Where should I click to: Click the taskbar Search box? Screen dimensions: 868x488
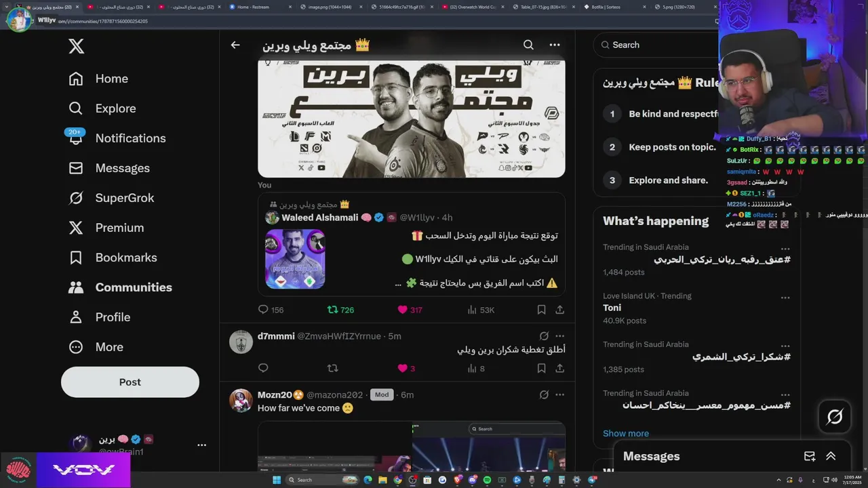[x=321, y=480]
